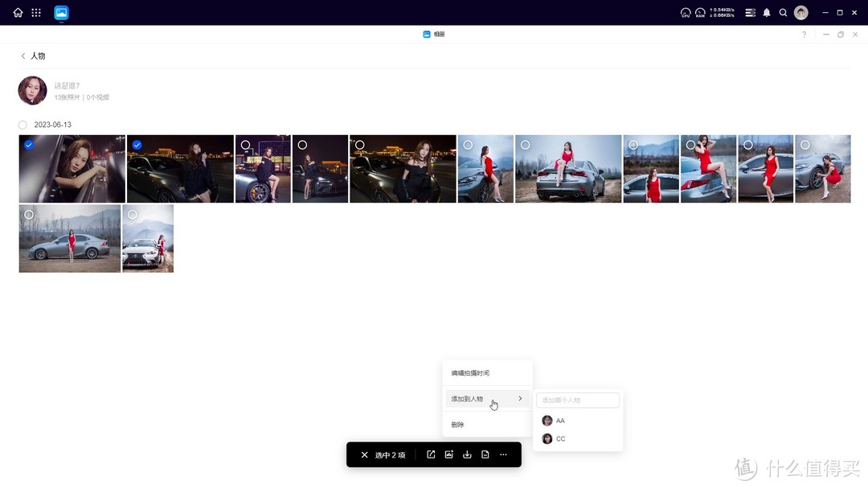This screenshot has width=868, height=489.
Task: Select person AA in the submenu
Action: pyautogui.click(x=560, y=421)
